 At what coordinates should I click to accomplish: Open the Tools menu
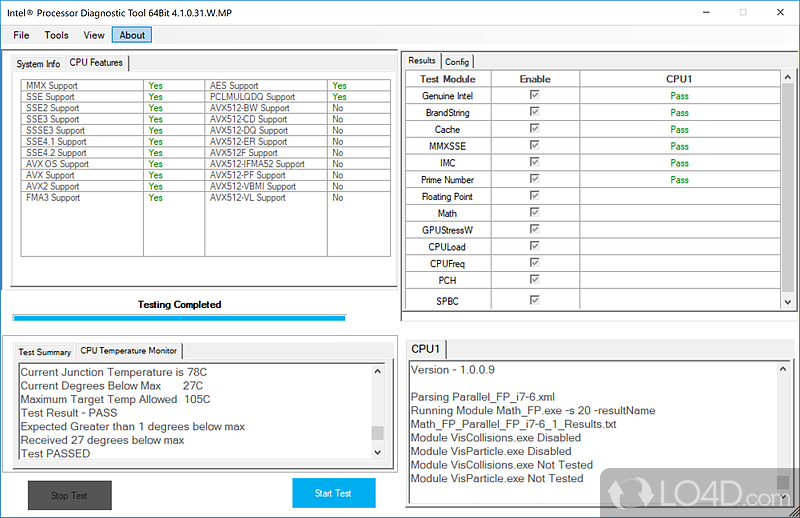click(x=56, y=35)
